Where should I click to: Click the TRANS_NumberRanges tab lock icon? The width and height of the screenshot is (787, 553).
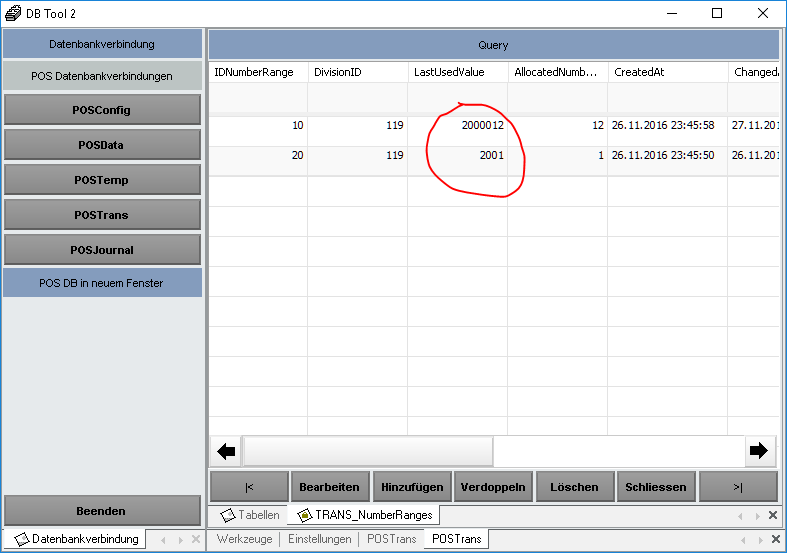coord(305,515)
